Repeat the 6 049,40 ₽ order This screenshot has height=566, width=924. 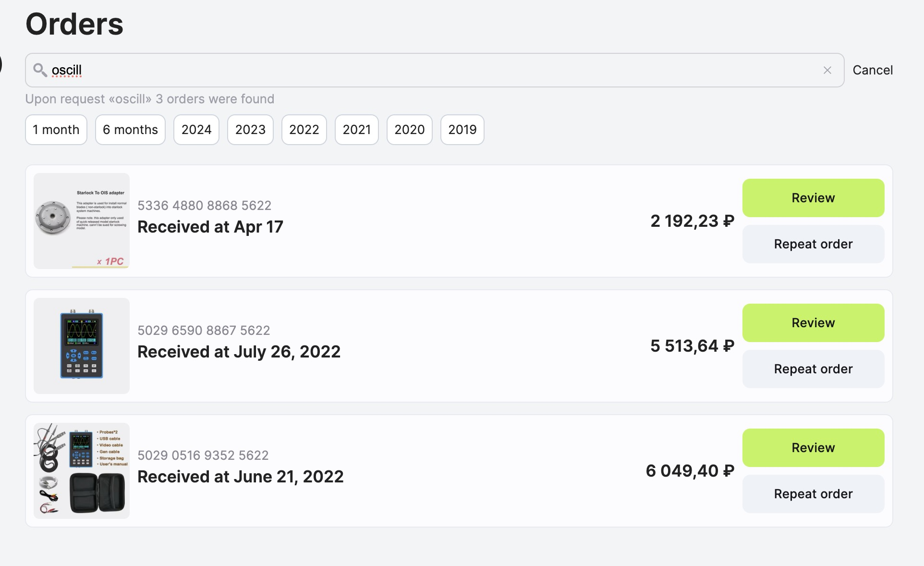(813, 494)
